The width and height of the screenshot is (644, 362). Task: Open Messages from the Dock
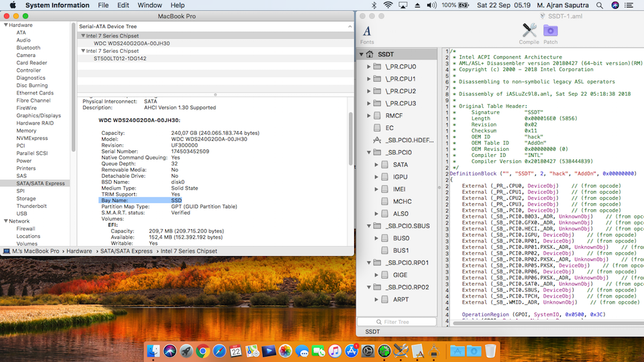tap(302, 351)
